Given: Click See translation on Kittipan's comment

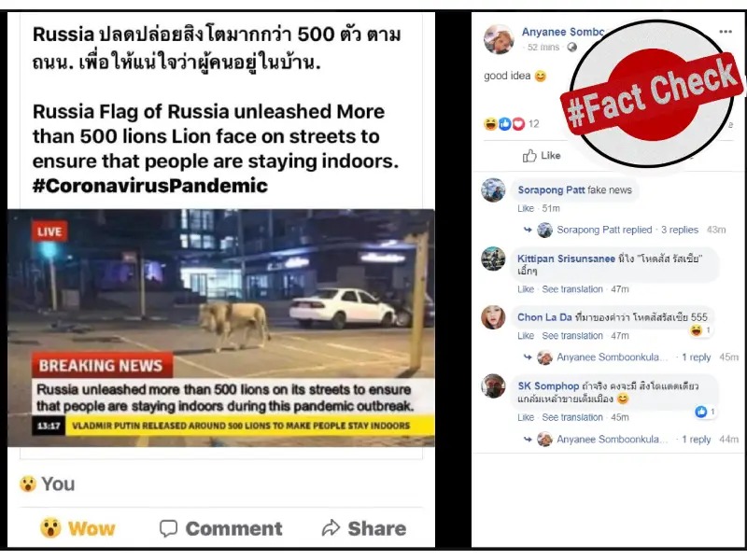Looking at the screenshot, I should (x=572, y=289).
